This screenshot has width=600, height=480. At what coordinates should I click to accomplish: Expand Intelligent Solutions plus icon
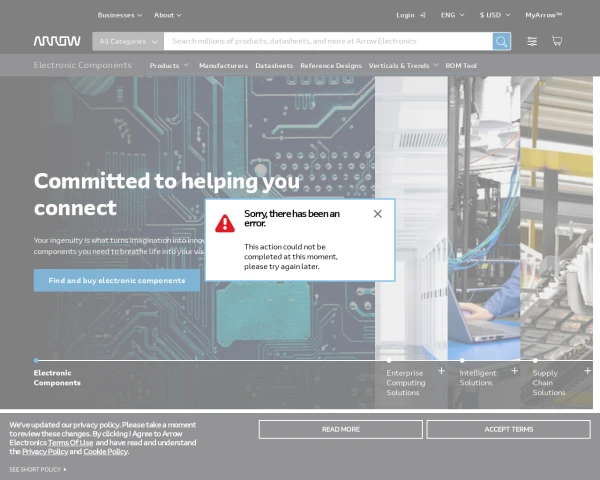pos(514,370)
